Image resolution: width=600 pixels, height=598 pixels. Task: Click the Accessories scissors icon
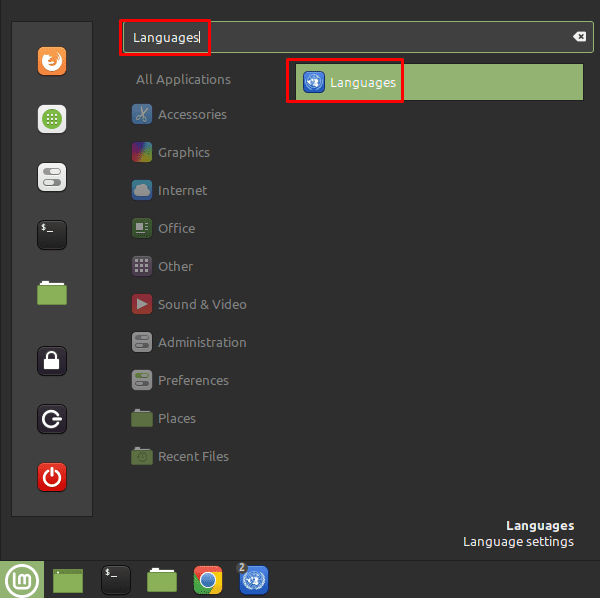(x=142, y=114)
